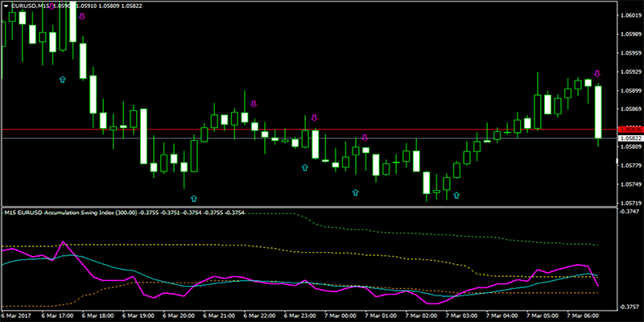Select the red horizontal line on chart

pyautogui.click(x=309, y=130)
